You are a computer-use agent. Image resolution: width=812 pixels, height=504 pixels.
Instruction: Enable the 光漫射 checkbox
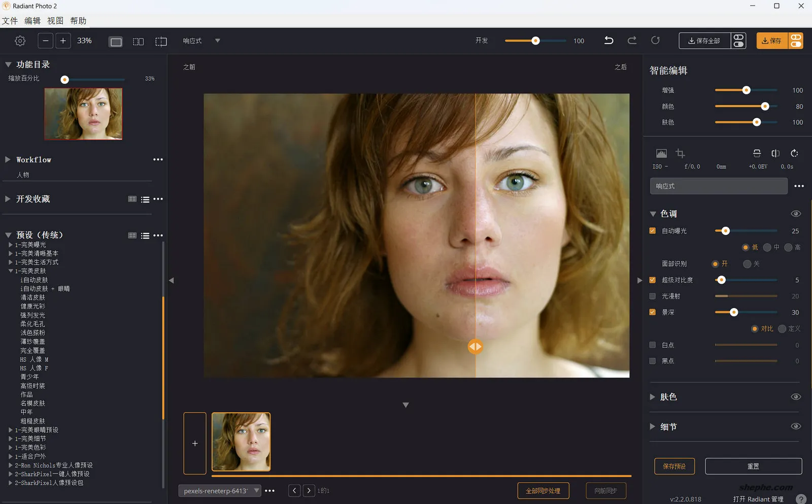(x=653, y=296)
